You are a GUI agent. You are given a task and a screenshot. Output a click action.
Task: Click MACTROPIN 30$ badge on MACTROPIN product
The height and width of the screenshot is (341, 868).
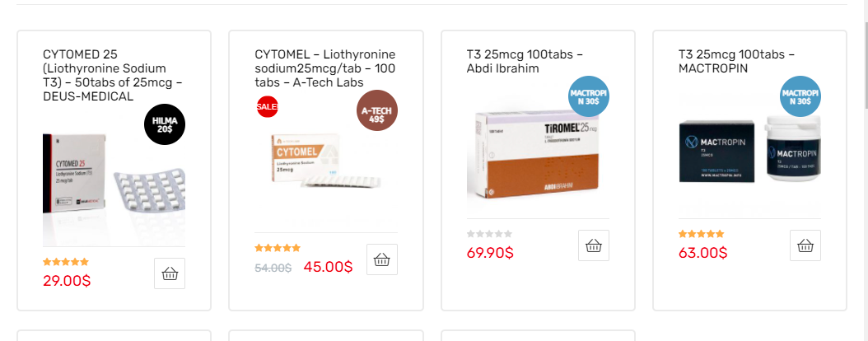point(800,96)
